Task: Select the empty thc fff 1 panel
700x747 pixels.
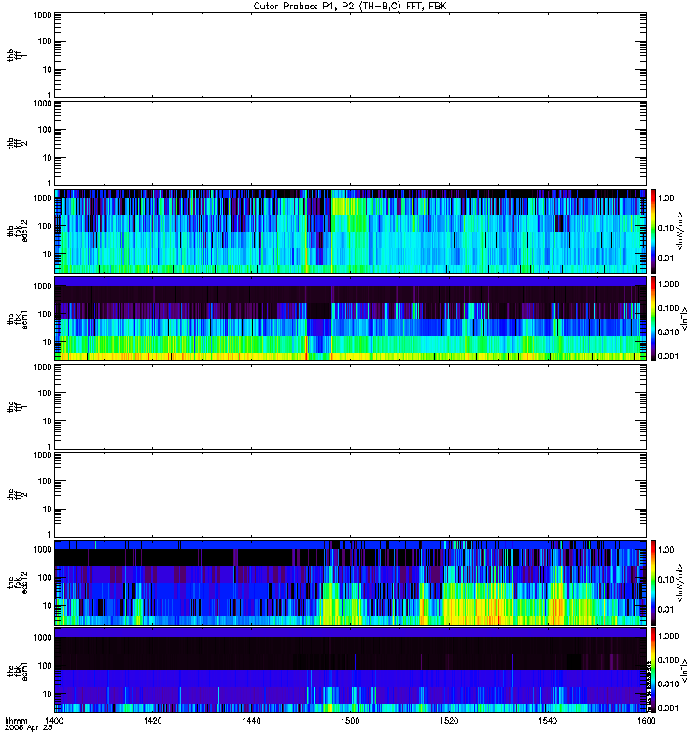Action: click(350, 407)
